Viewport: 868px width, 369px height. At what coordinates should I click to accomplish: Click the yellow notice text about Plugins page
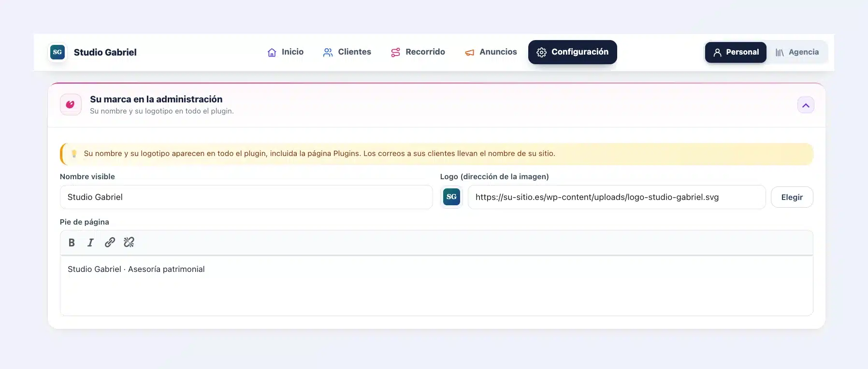click(319, 154)
